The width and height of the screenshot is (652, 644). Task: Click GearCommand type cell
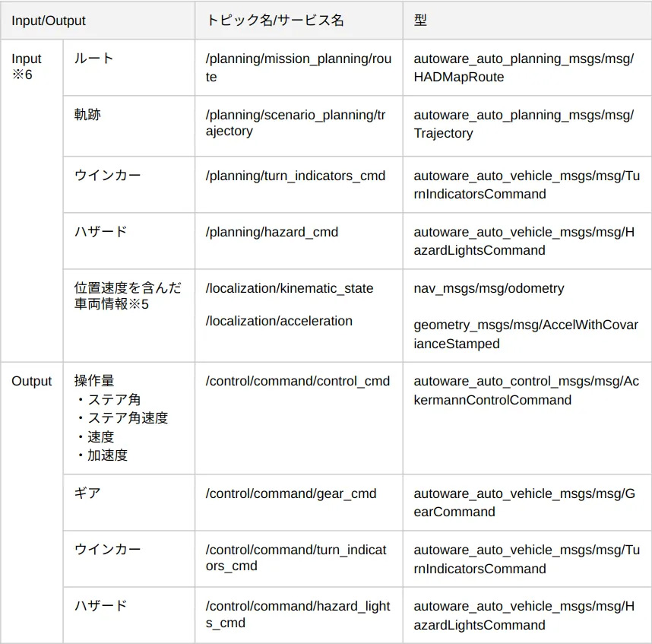click(x=527, y=502)
